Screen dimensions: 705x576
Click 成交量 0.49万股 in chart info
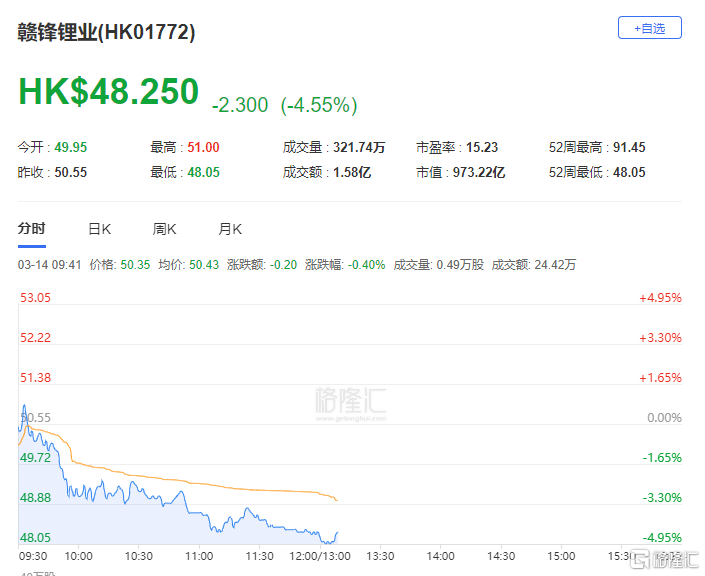point(438,265)
